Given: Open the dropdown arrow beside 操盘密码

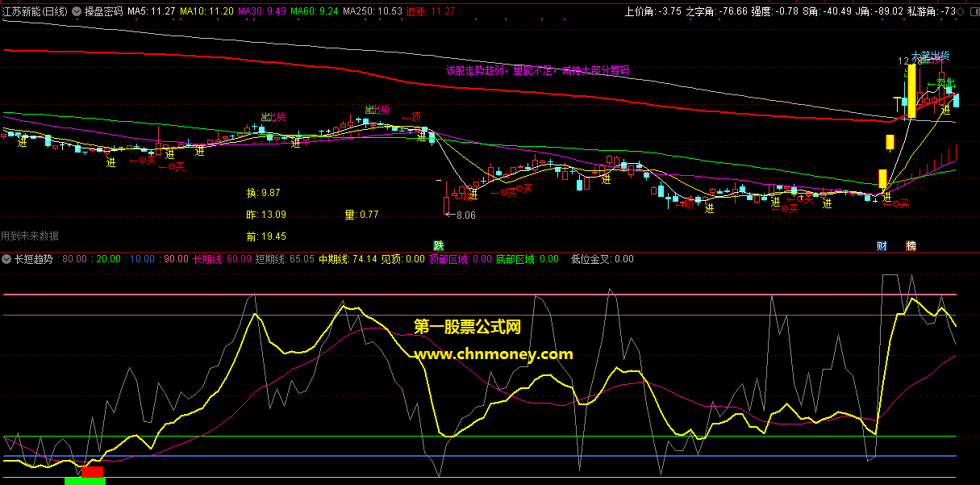Looking at the screenshot, I should (x=77, y=11).
